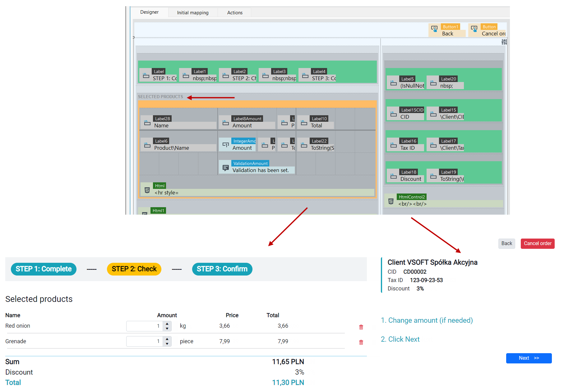This screenshot has width=564, height=392.
Task: Select the Label2 STEP 2 control icon
Action: 225,75
